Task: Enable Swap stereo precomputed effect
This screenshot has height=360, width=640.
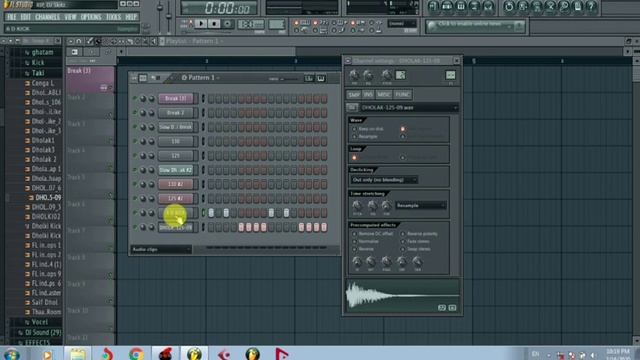Action: 416,249
